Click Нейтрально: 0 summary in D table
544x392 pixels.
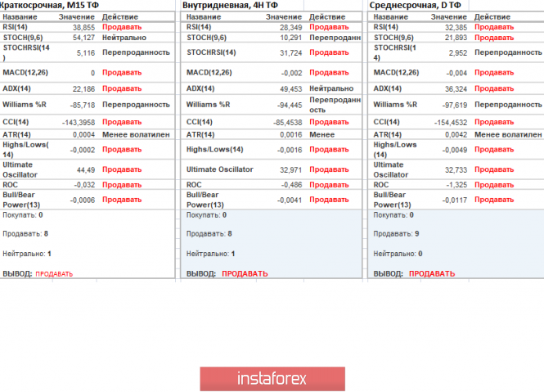point(398,254)
